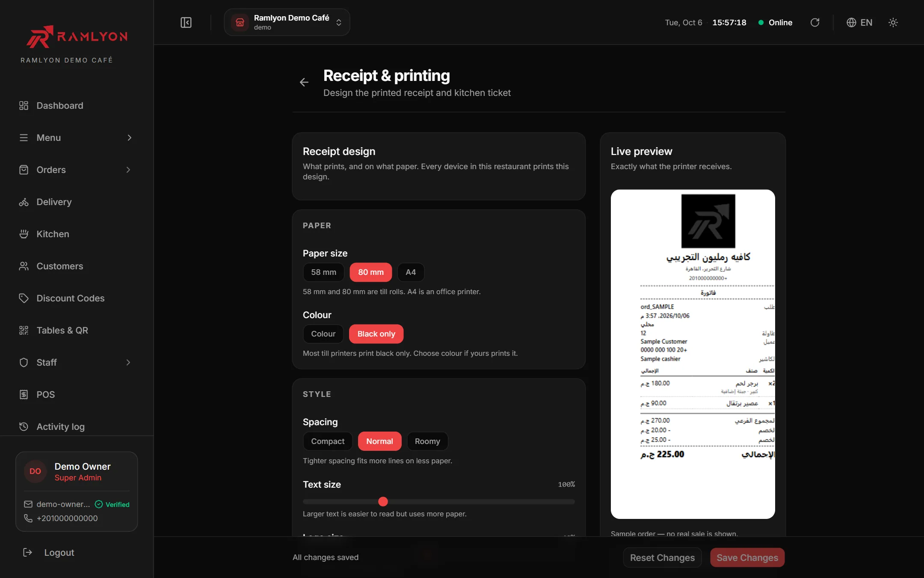
Task: Click the Ramlyon logo in the sidebar
Action: (77, 37)
